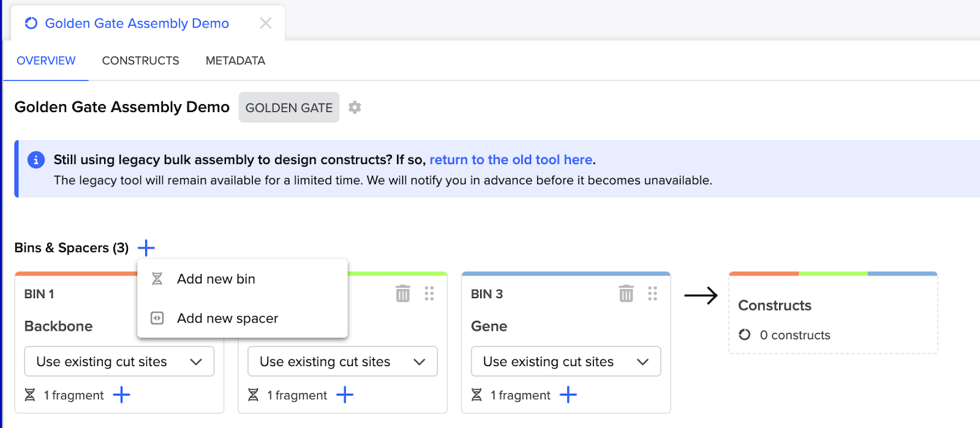Open middle bin cut sites dropdown
Screen dimensions: 980x428
pyautogui.click(x=342, y=362)
